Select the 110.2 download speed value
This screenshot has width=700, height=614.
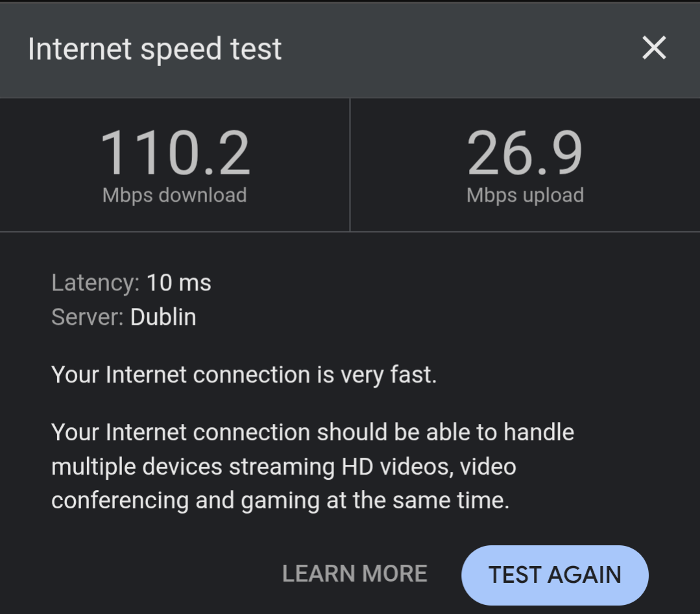coord(175,153)
